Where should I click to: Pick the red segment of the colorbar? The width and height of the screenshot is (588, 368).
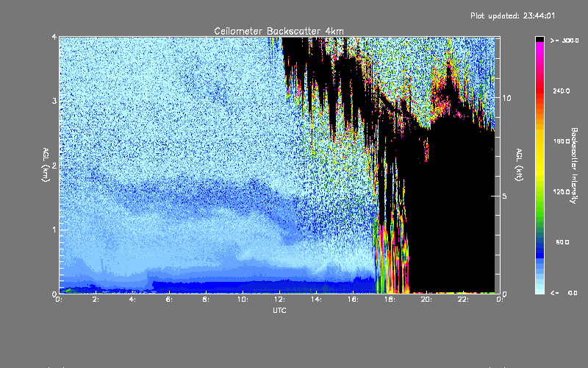pyautogui.click(x=539, y=89)
